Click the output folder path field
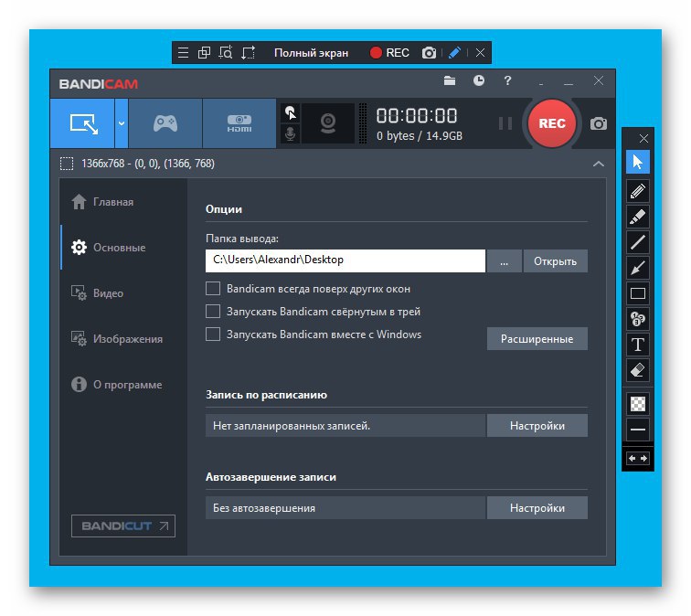691x616 pixels. tap(345, 260)
